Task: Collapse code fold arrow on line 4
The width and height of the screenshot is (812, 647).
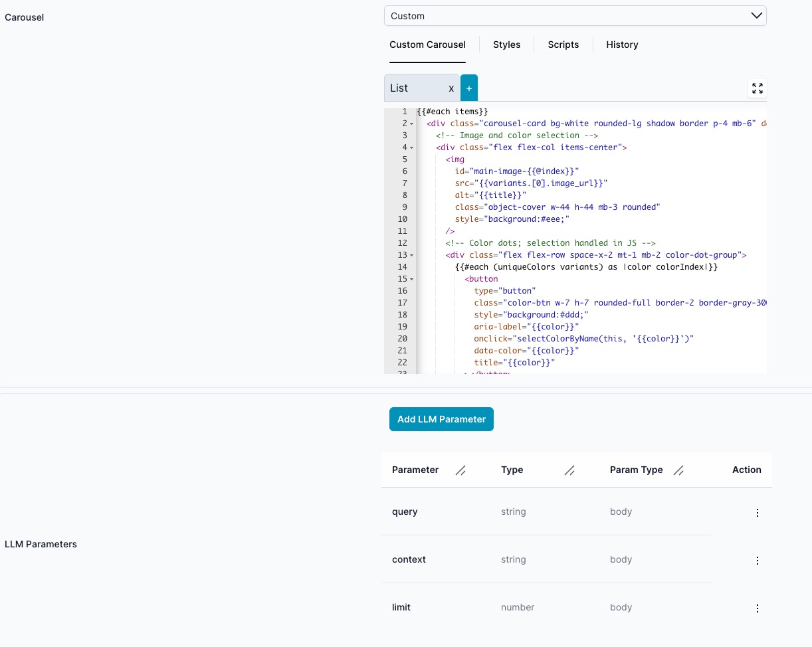Action: coord(412,148)
